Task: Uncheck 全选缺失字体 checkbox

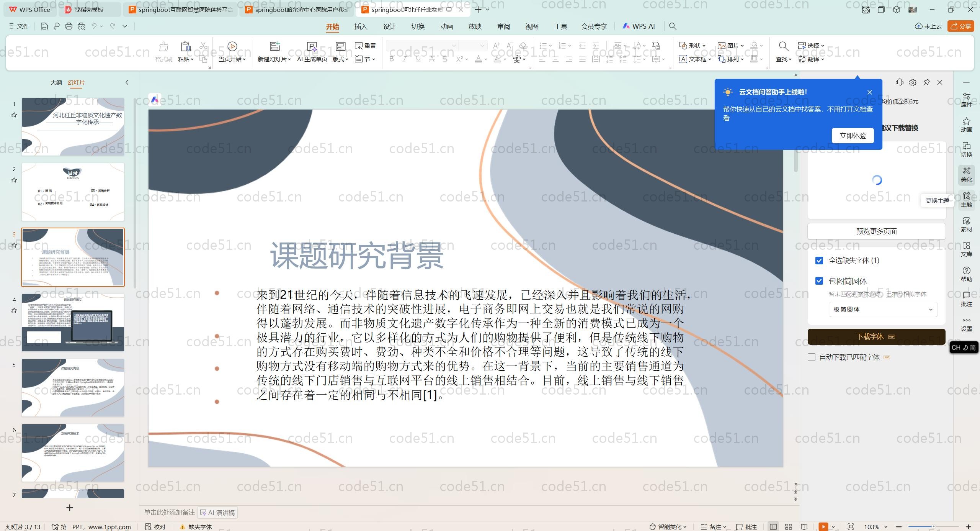Action: click(x=819, y=261)
